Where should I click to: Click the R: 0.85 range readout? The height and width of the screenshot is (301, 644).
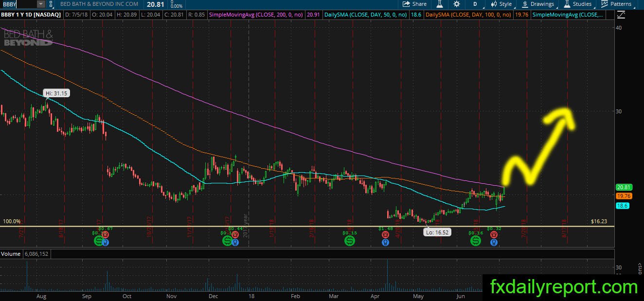pyautogui.click(x=196, y=15)
